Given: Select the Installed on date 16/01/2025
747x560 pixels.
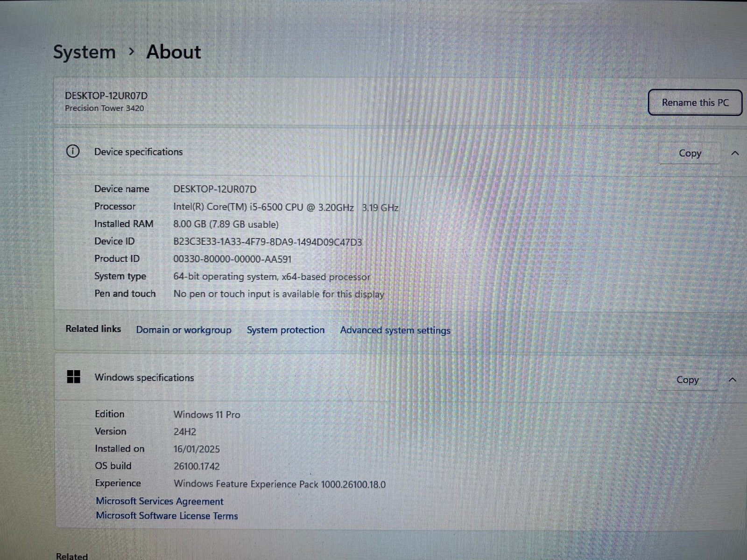Looking at the screenshot, I should [197, 449].
